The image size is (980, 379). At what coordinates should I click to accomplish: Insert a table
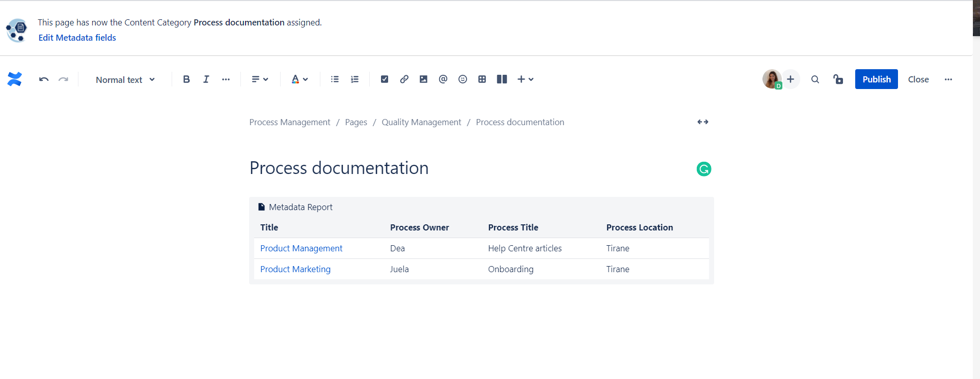pyautogui.click(x=482, y=79)
